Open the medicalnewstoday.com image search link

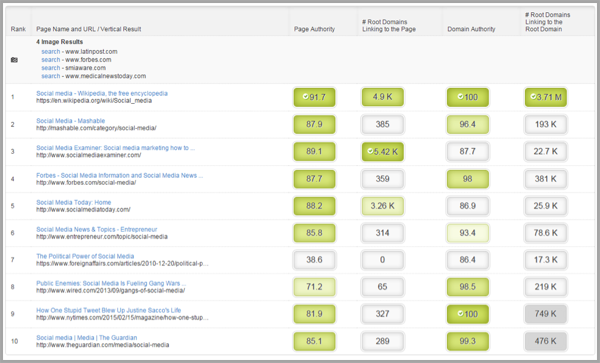click(51, 76)
